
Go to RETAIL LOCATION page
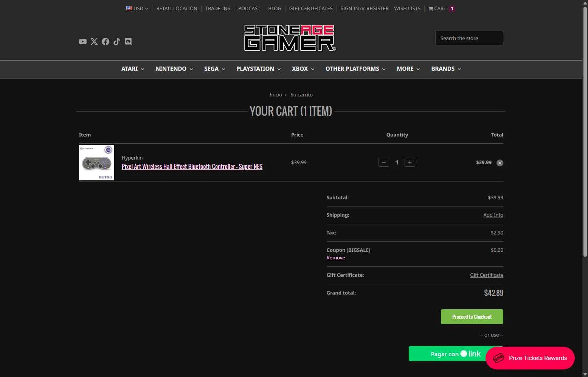pyautogui.click(x=177, y=8)
